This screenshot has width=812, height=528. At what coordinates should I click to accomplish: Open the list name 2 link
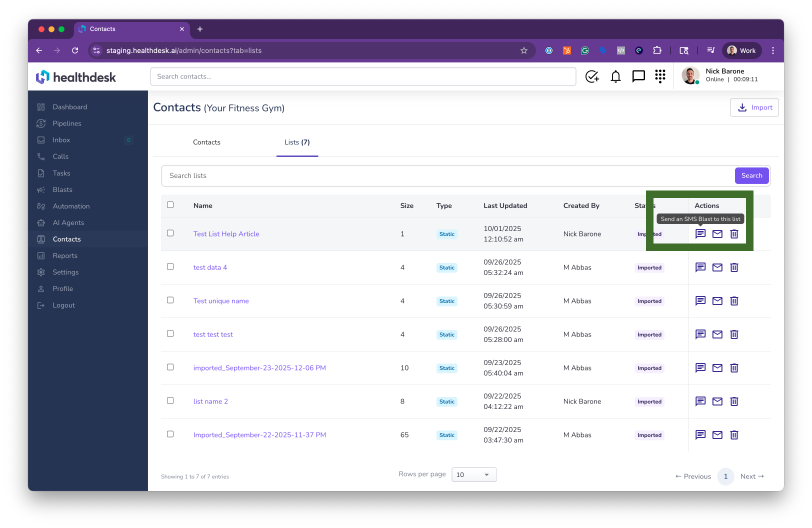coord(210,401)
